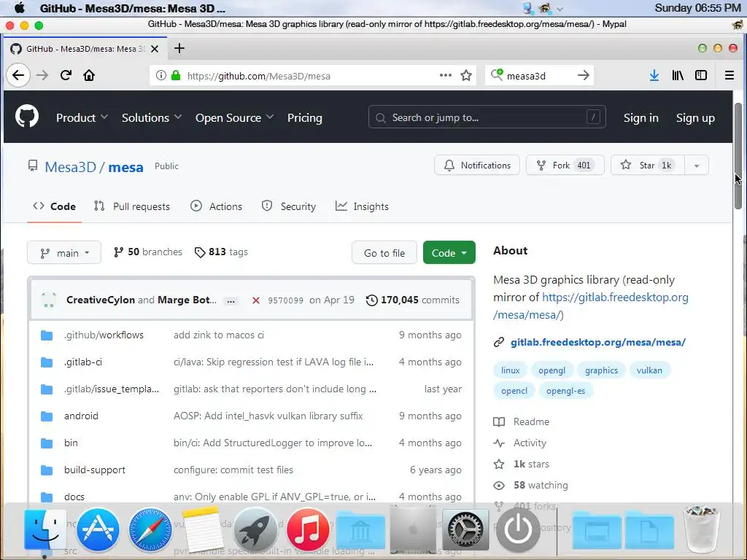Expand the commit message ellipsis button
This screenshot has height=560, width=747.
click(x=231, y=300)
